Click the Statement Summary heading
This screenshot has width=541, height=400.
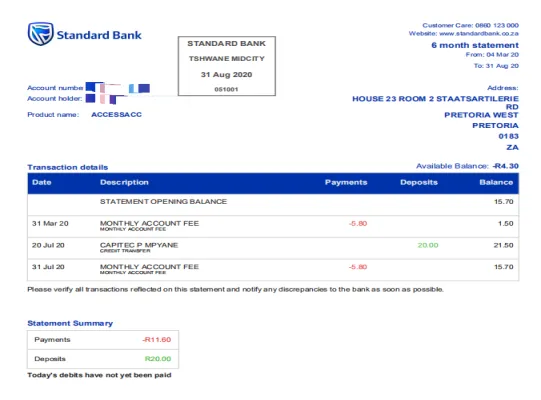[x=70, y=323]
